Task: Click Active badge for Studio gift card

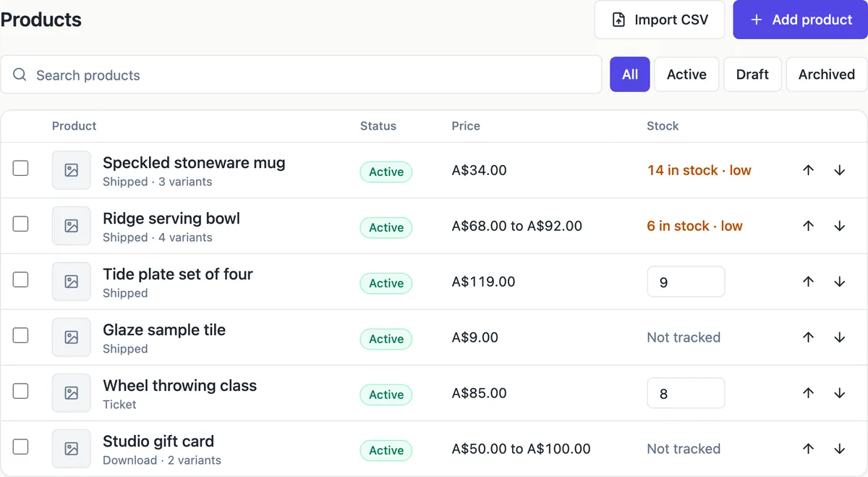Action: click(386, 450)
